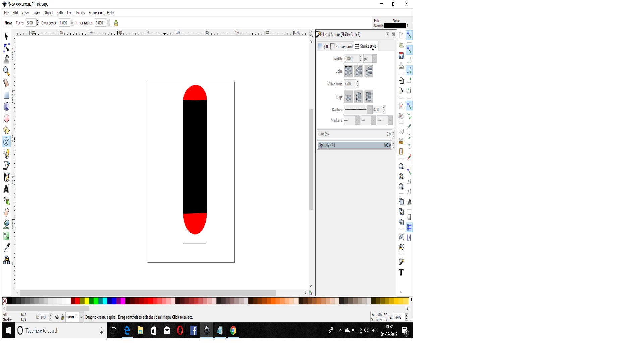Select the Spiral tool
This screenshot has height=362, width=644.
tap(6, 142)
